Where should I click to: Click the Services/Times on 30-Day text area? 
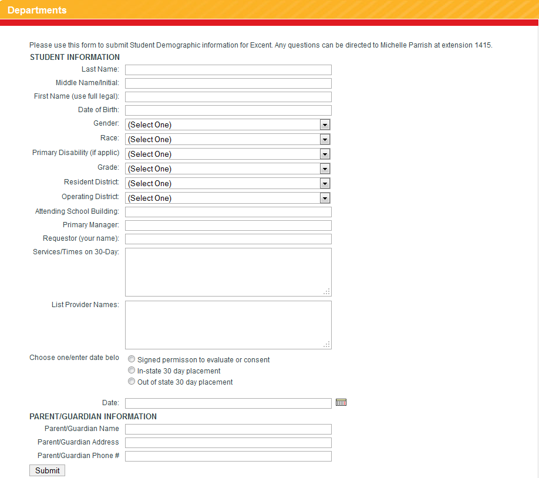click(x=228, y=272)
